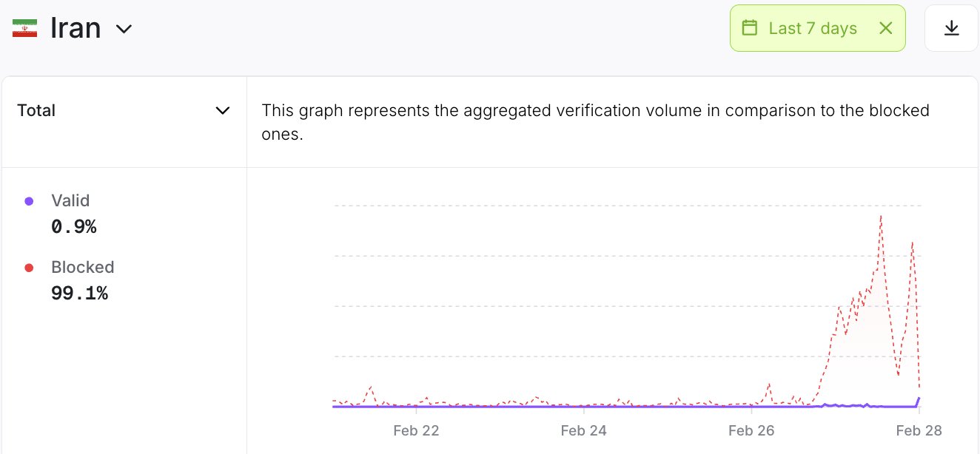Toggle the Valid series legend label

click(x=70, y=200)
